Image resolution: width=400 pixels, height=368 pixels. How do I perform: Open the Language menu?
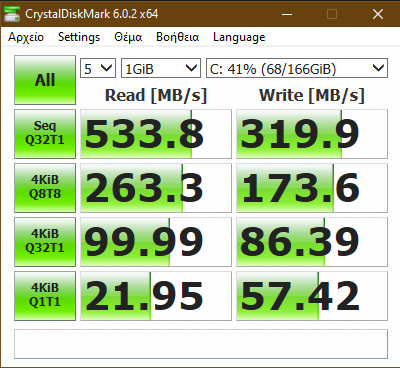click(239, 37)
